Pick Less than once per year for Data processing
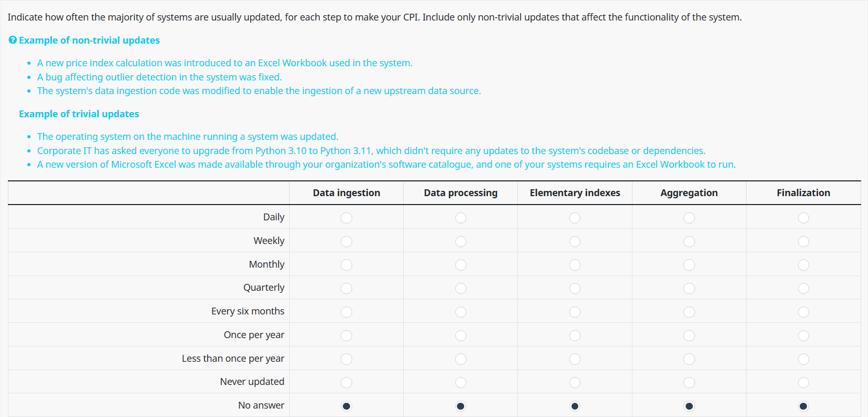Screen dimensions: 868x417 461,359
